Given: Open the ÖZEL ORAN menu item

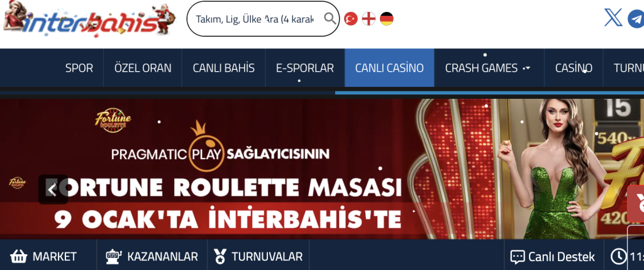Looking at the screenshot, I should point(143,68).
